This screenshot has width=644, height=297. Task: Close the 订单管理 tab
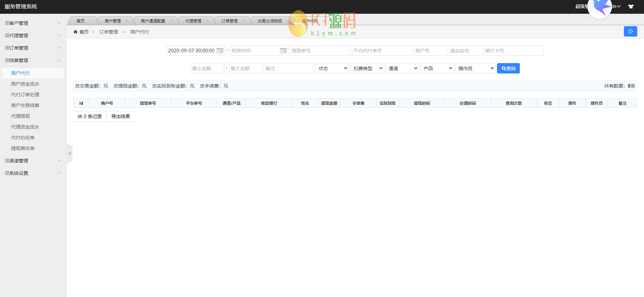coord(244,21)
